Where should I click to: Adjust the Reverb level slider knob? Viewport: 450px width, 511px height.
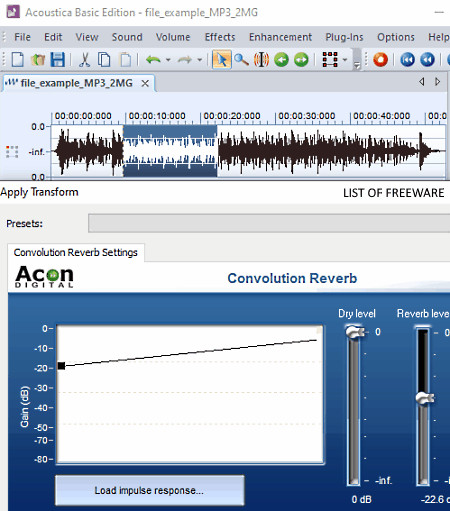coord(425,398)
